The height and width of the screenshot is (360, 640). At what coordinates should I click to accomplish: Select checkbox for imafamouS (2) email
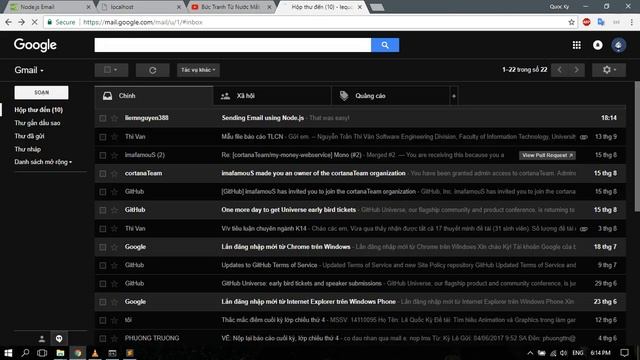(x=102, y=155)
